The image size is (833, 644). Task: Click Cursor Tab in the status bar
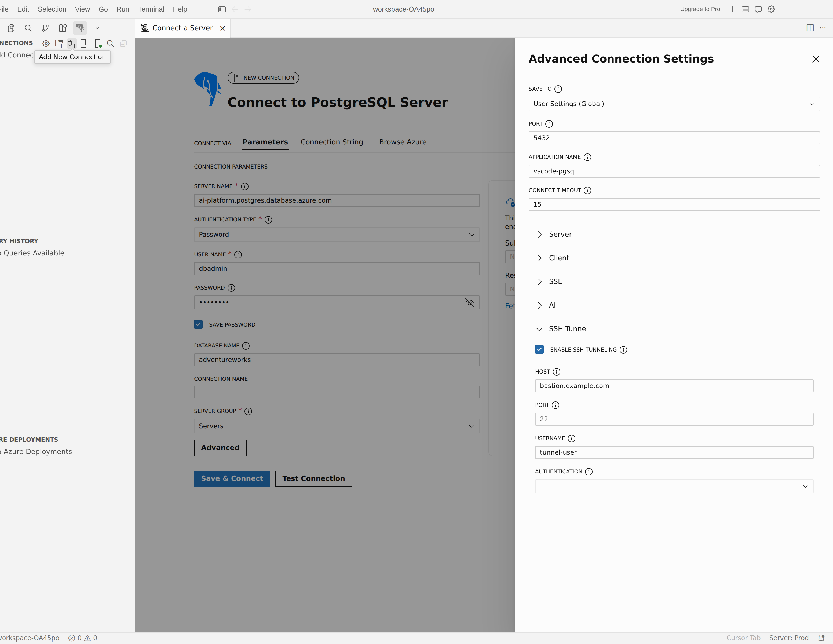(743, 638)
